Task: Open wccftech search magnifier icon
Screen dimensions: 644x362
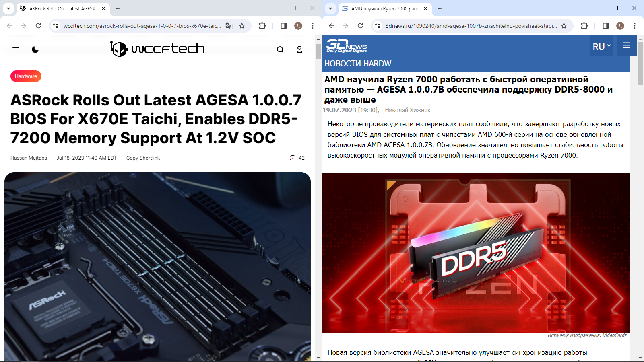Action: 280,49
